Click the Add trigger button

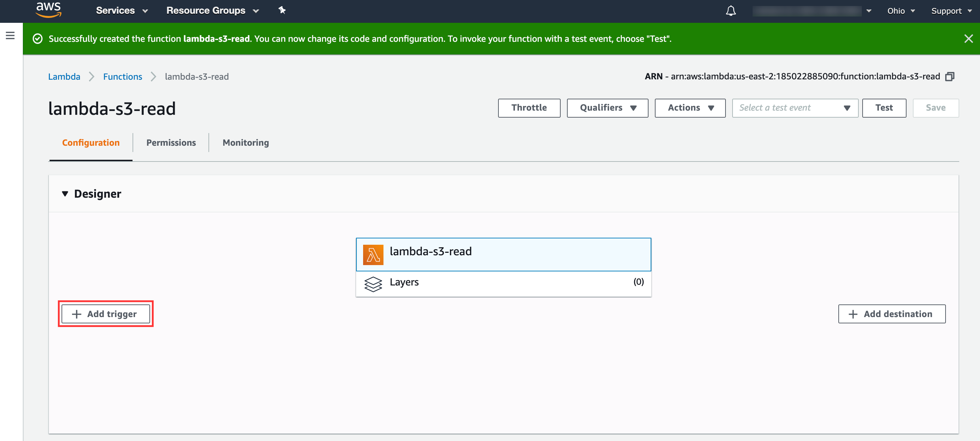(x=106, y=314)
